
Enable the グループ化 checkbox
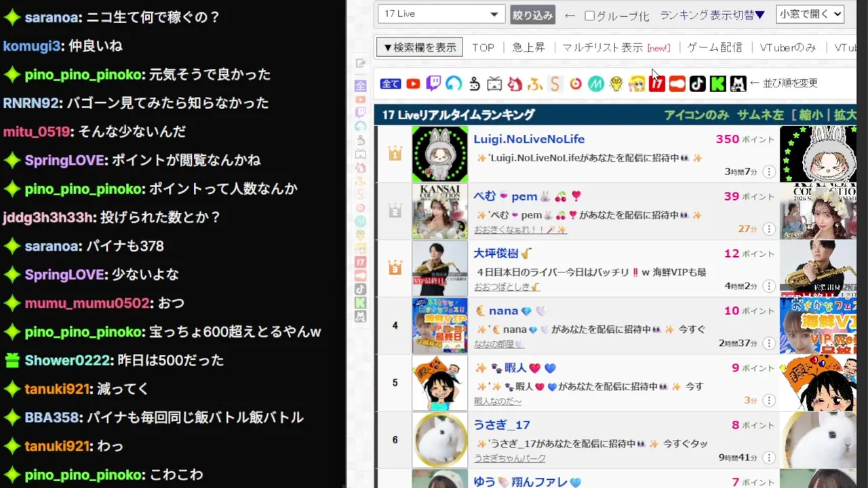pos(589,15)
